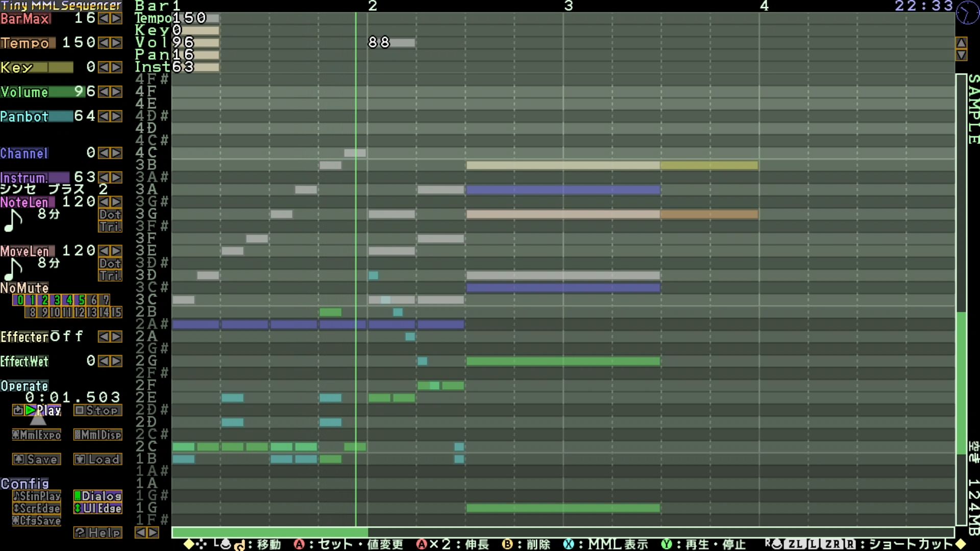Enable Tri. triplet for MoveLen

[x=110, y=275]
